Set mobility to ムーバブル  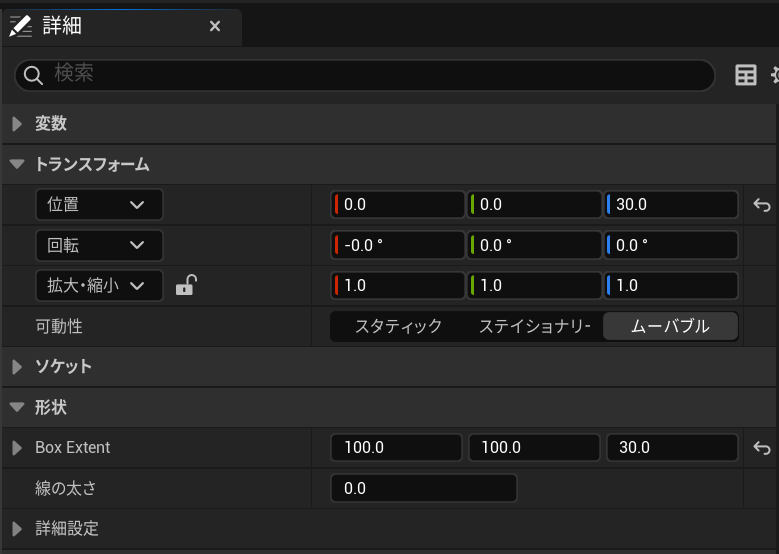coord(670,326)
